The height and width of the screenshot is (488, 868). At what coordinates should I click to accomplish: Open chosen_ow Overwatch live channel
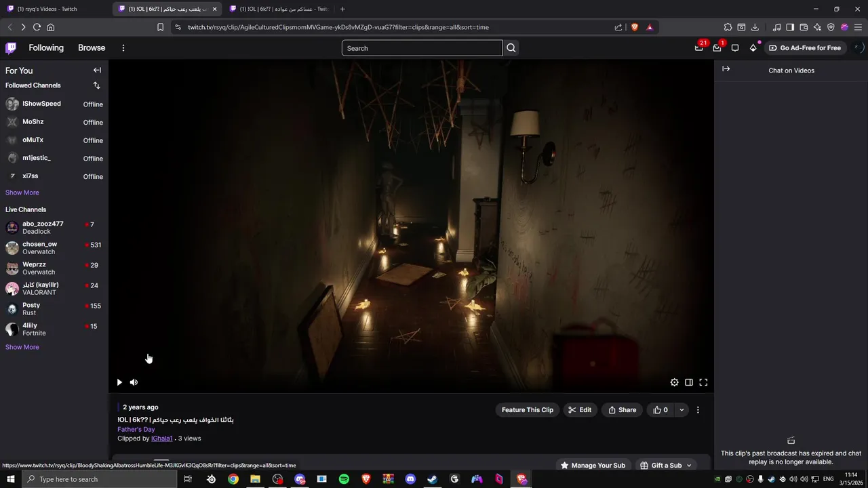(54, 248)
